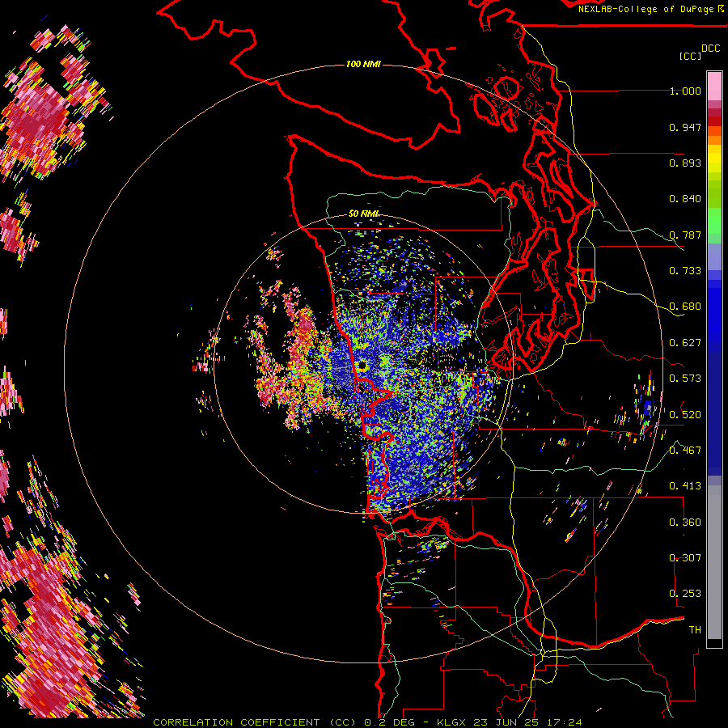Click the 0.627 scale value

(685, 343)
